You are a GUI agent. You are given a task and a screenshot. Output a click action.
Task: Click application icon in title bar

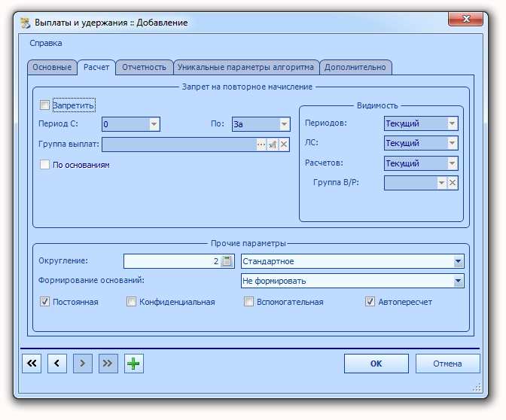(26, 23)
